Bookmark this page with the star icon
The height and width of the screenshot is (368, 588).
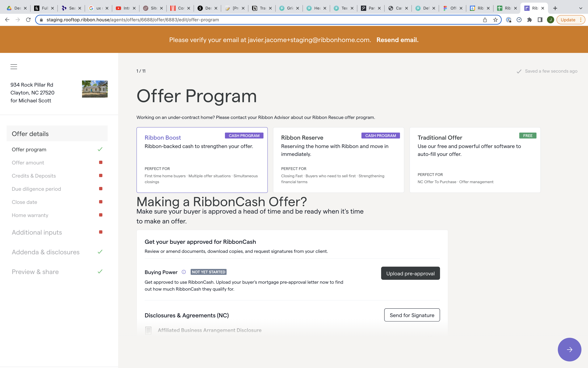[x=495, y=20]
